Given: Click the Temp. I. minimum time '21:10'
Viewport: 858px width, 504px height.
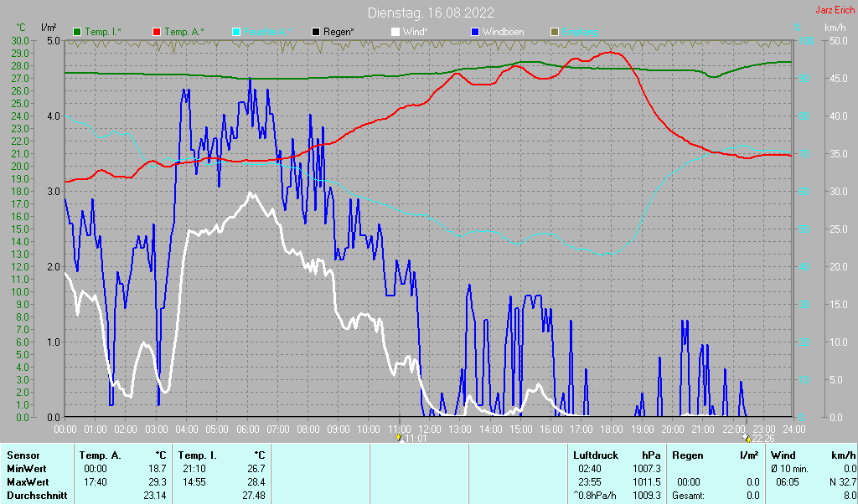Looking at the screenshot, I should coord(194,469).
